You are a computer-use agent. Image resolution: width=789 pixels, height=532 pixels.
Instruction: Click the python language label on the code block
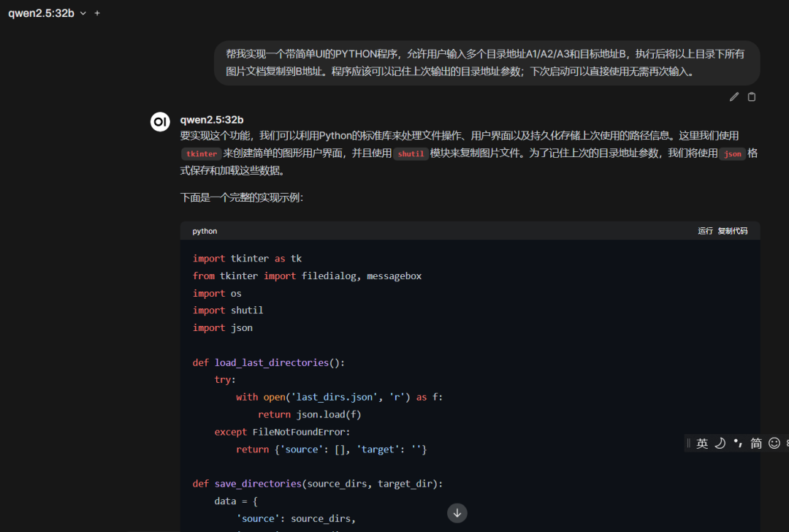click(x=205, y=231)
